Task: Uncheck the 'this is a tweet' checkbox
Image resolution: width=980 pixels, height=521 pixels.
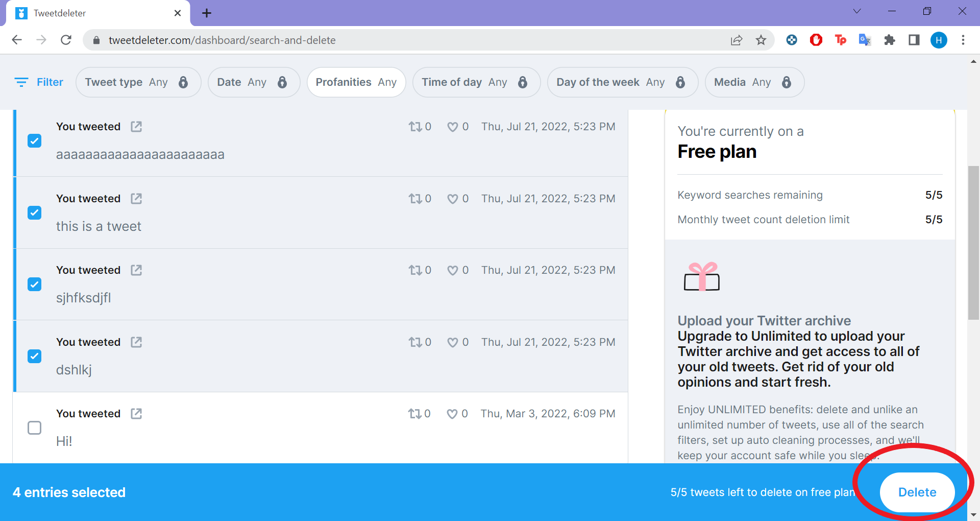Action: pyautogui.click(x=34, y=212)
